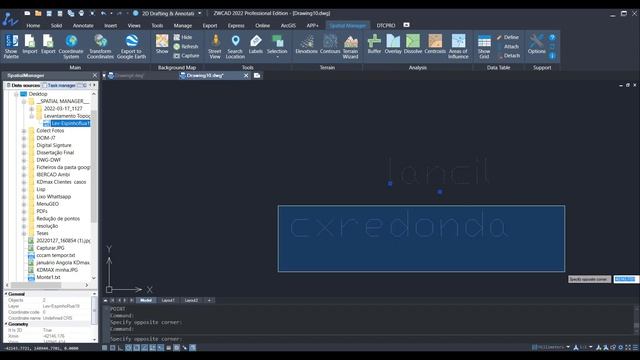The height and width of the screenshot is (360, 640).
Task: Open Areas of Influence tool
Action: (458, 46)
